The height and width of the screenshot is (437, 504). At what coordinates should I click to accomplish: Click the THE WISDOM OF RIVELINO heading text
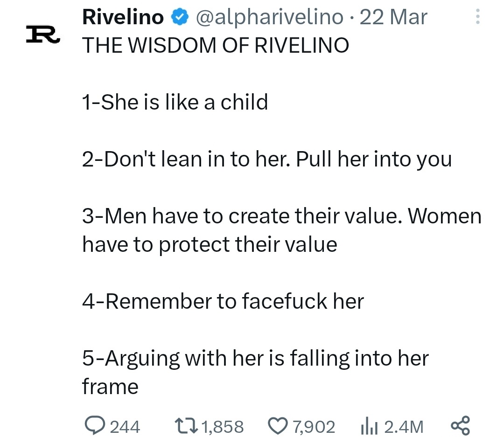215,45
